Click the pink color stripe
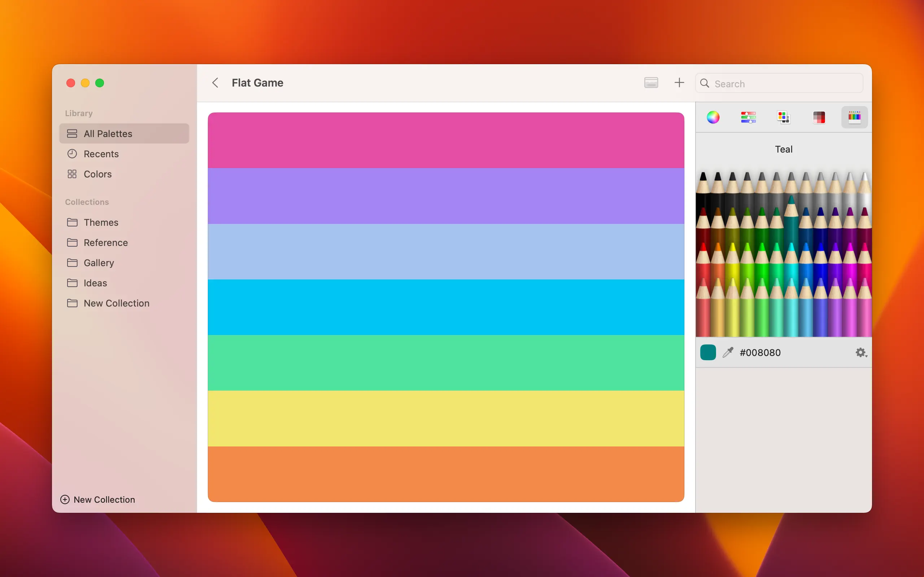 tap(446, 140)
